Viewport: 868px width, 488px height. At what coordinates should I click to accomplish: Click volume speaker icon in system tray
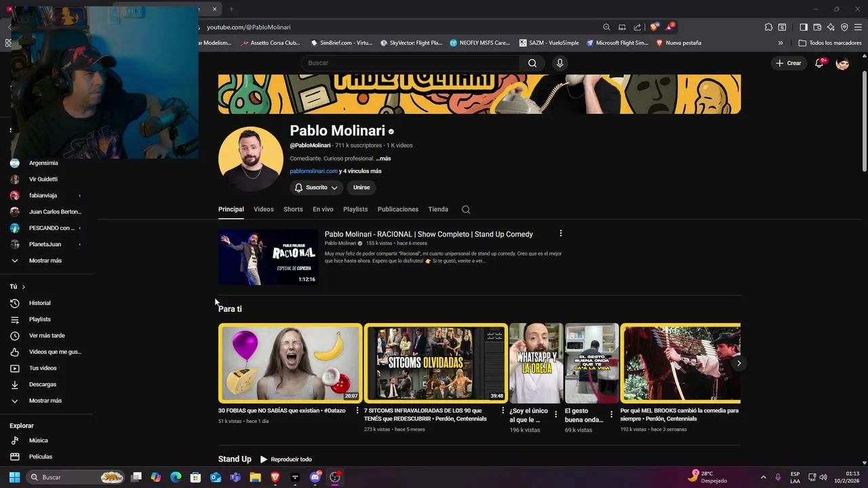[x=823, y=477]
